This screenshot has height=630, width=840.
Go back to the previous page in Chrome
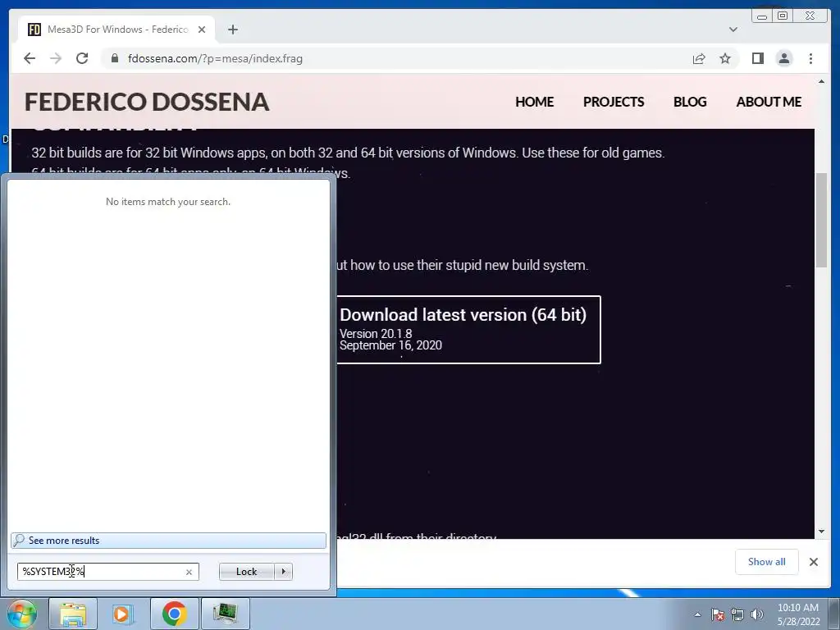[30, 58]
